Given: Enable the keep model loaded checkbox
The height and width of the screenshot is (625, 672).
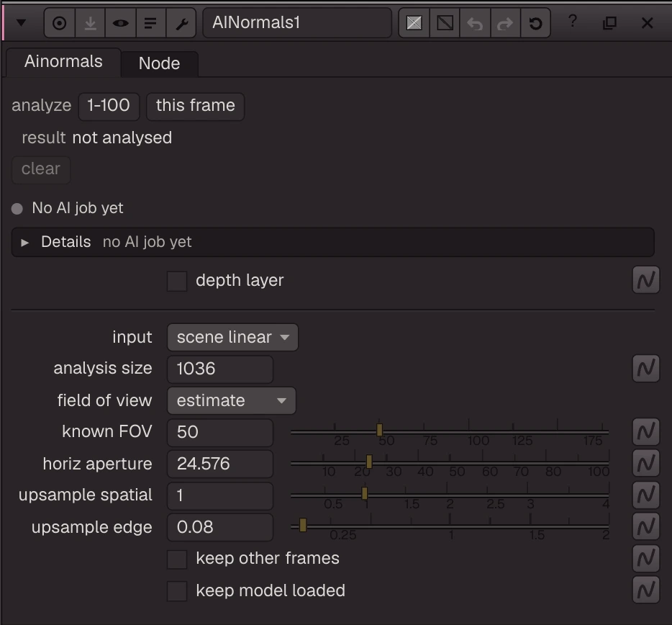Looking at the screenshot, I should point(176,591).
